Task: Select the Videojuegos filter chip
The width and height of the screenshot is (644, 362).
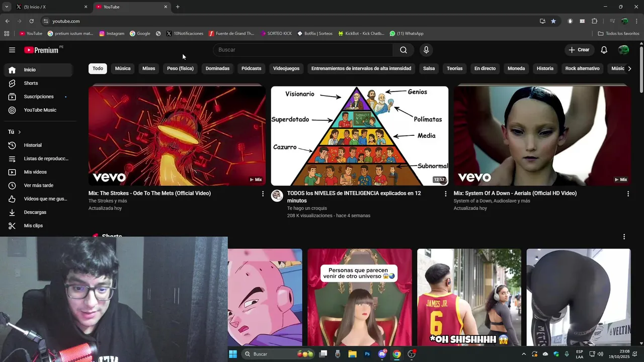Action: tap(286, 68)
